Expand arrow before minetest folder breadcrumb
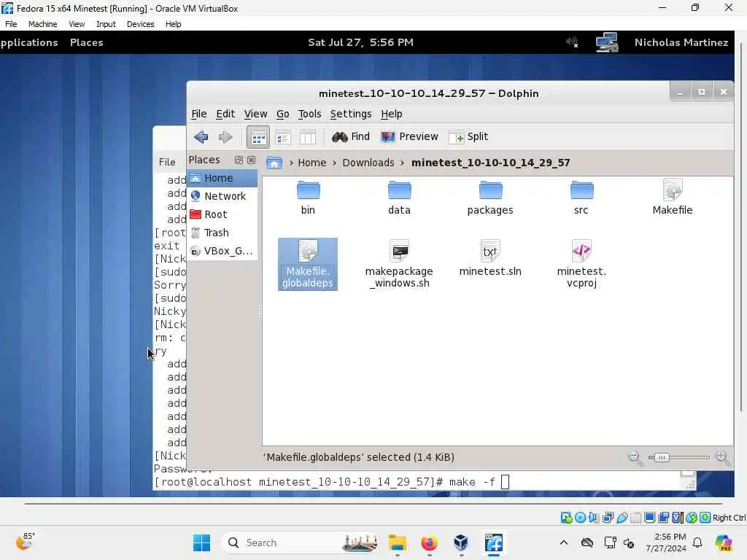 click(x=403, y=163)
